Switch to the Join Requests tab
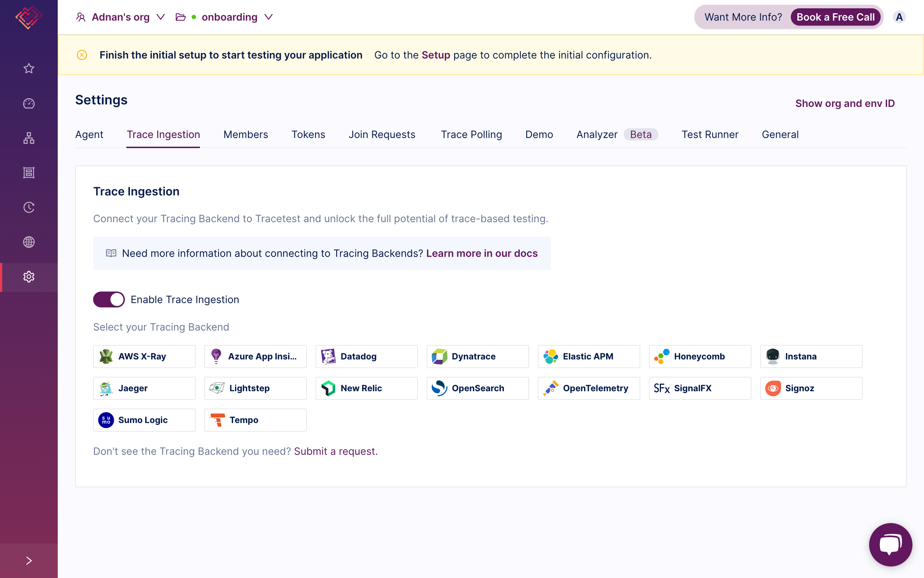The height and width of the screenshot is (578, 924). click(x=382, y=134)
